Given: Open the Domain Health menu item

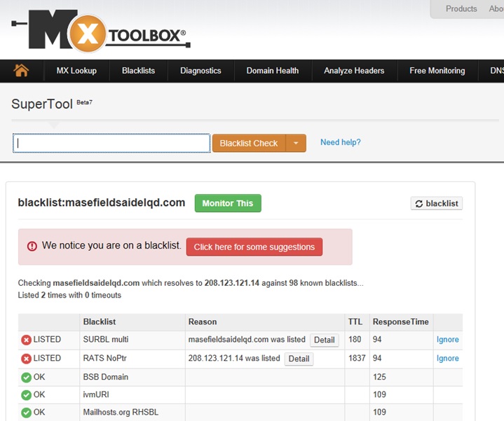Looking at the screenshot, I should coord(273,71).
